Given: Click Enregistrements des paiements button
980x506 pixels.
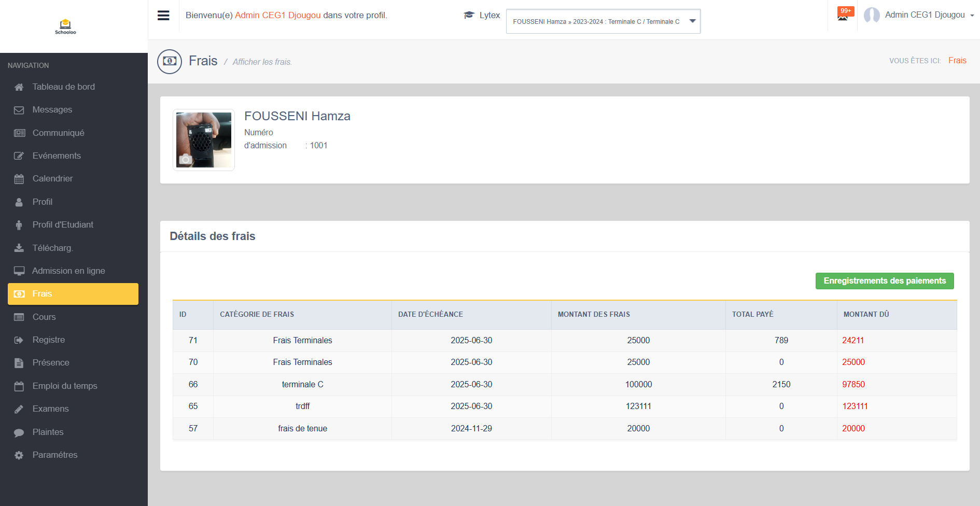Looking at the screenshot, I should click(884, 281).
